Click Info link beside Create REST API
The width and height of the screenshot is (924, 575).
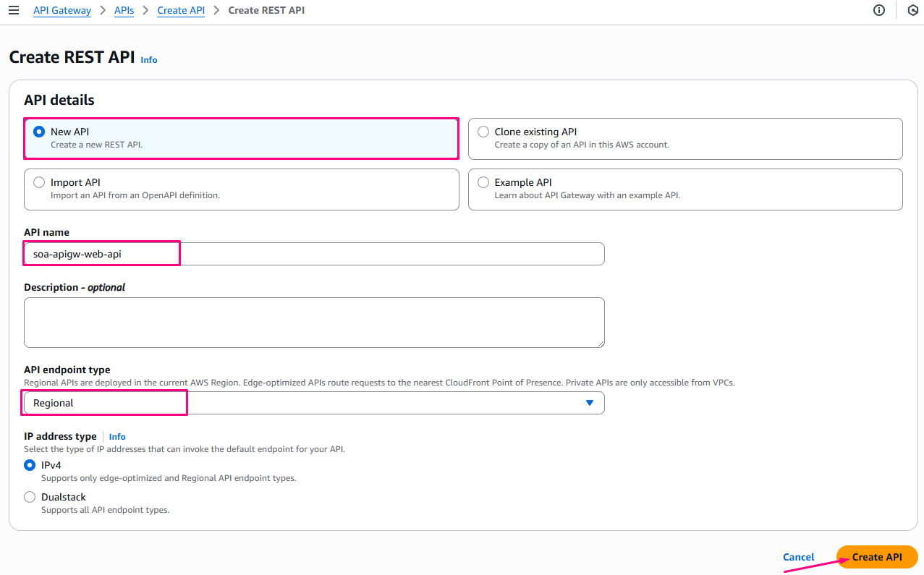point(149,60)
